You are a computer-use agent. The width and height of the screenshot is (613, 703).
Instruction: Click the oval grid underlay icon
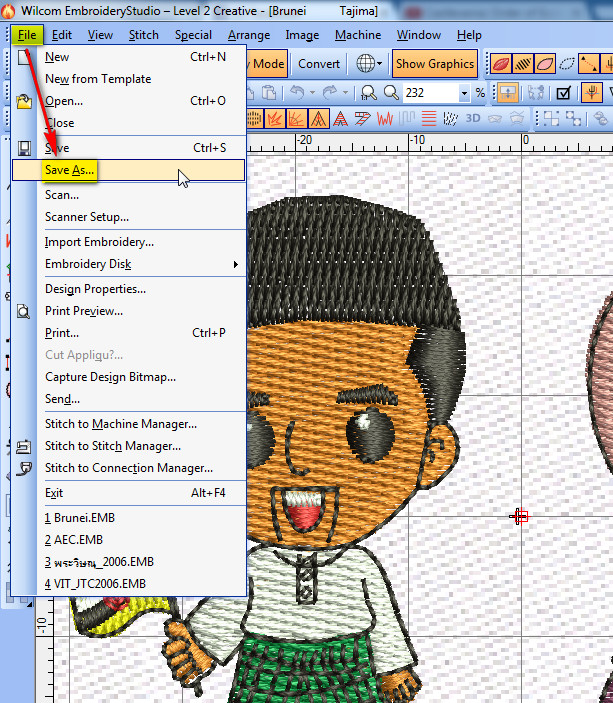point(254,119)
